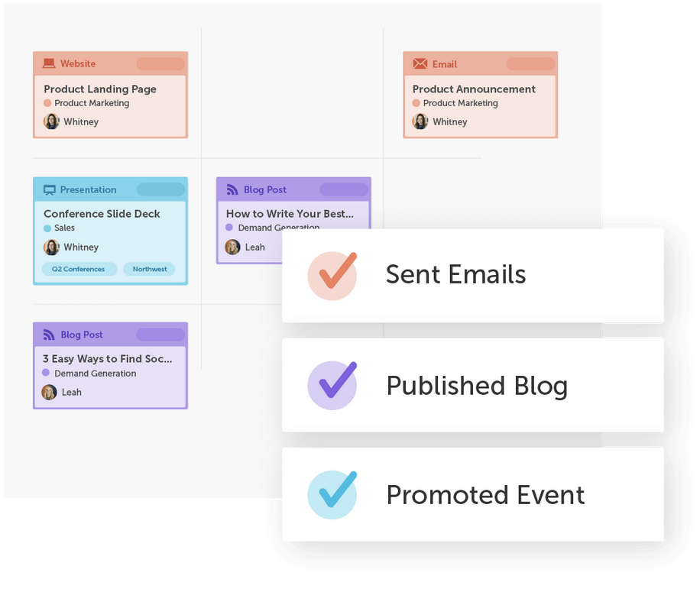This screenshot has width=700, height=608.
Task: Click RSS icon on '3 Easy Ways' card
Action: (x=50, y=335)
